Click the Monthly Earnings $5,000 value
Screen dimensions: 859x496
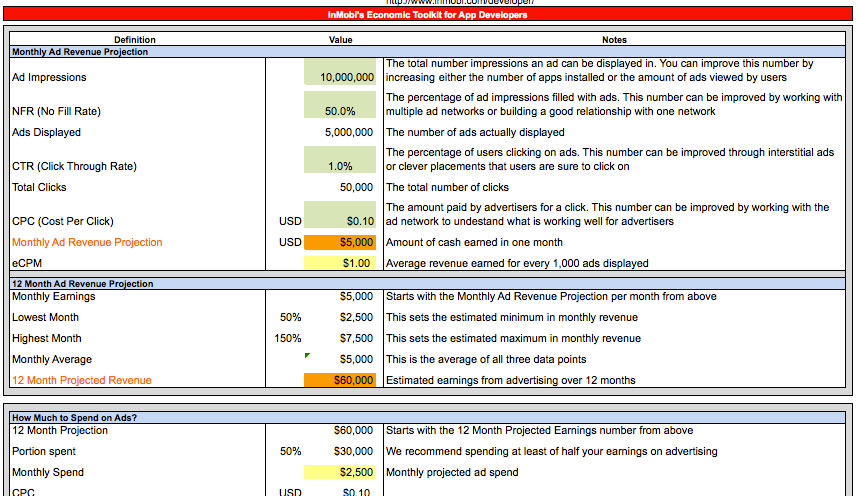coord(356,297)
